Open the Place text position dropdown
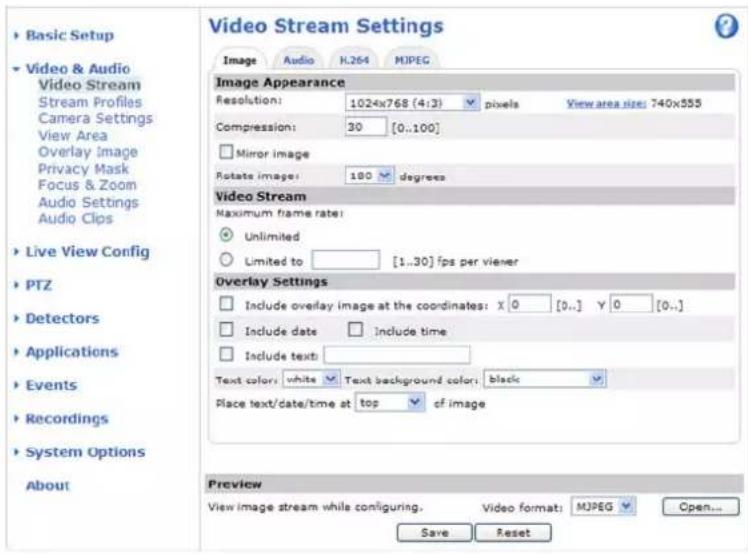 [390, 403]
